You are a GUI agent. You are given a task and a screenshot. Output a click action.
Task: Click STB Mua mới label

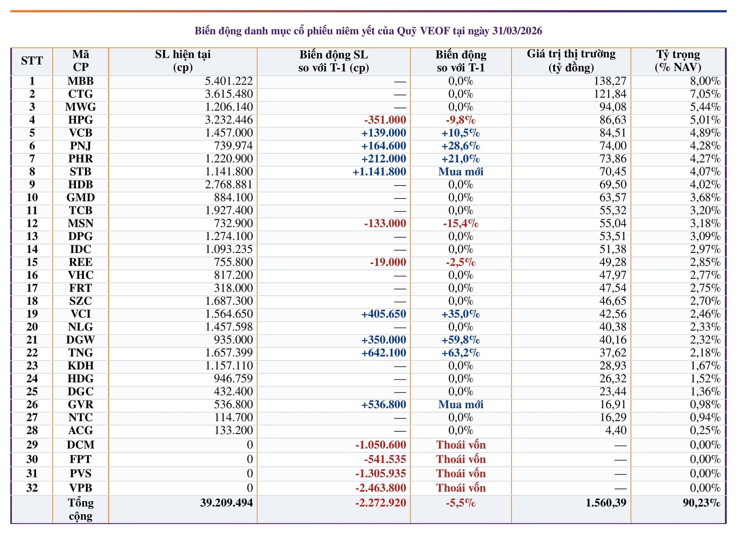point(461,172)
